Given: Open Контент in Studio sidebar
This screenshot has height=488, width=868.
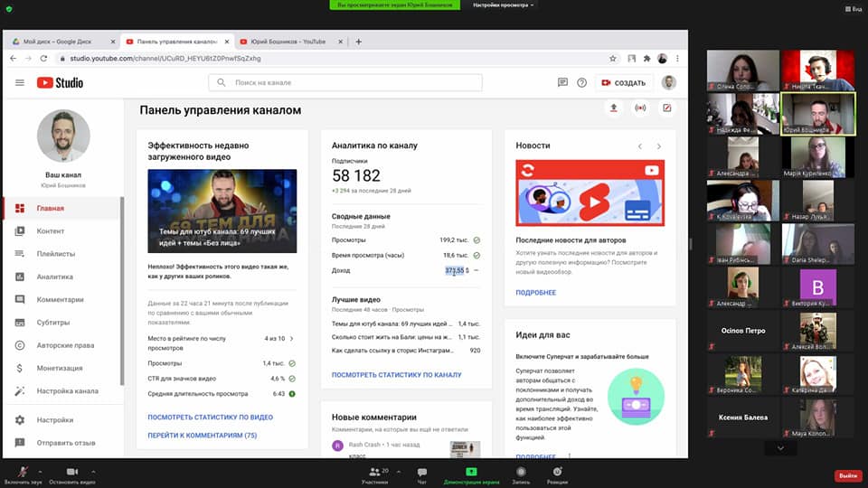Looking at the screenshot, I should point(61,230).
